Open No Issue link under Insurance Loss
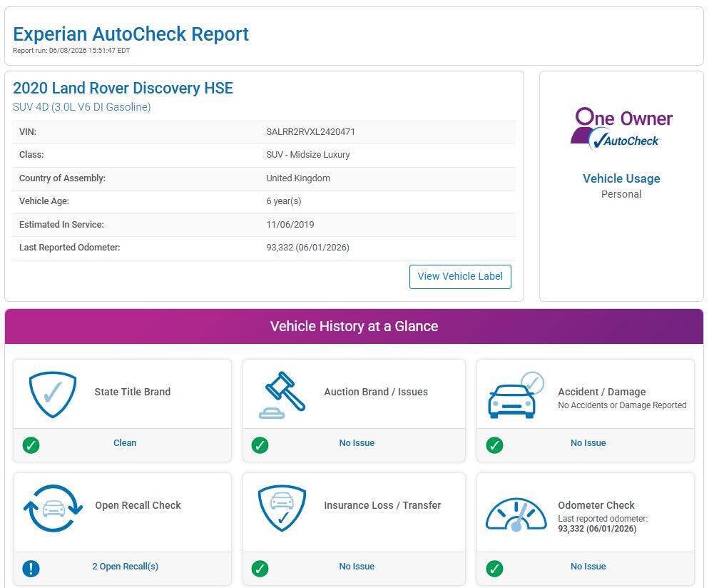This screenshot has width=709, height=588. (357, 567)
